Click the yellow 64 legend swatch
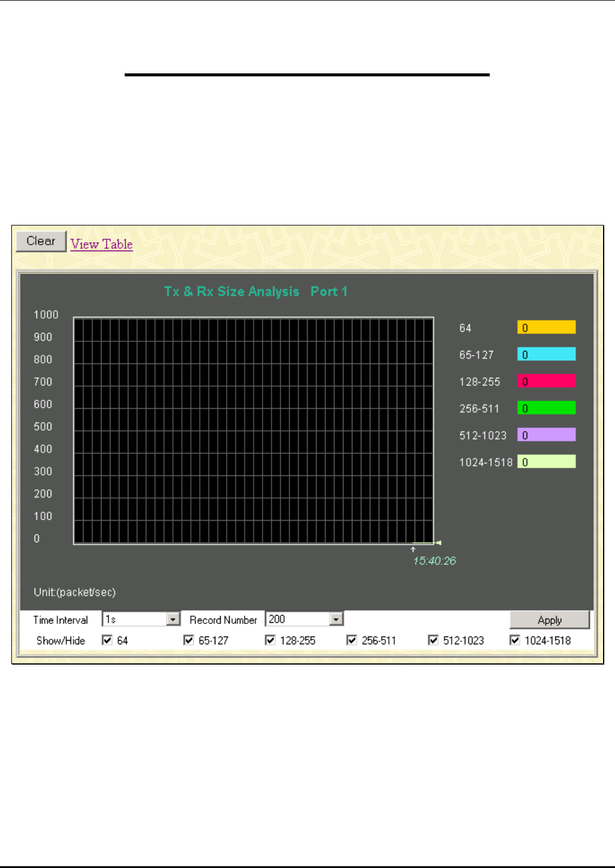The image size is (615, 868). click(x=546, y=328)
